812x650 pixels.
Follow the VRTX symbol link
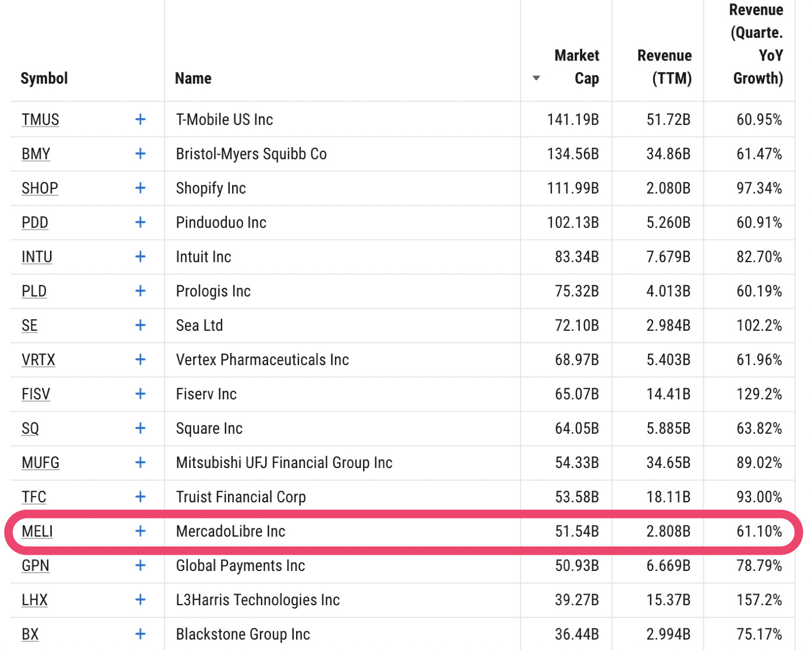38,360
